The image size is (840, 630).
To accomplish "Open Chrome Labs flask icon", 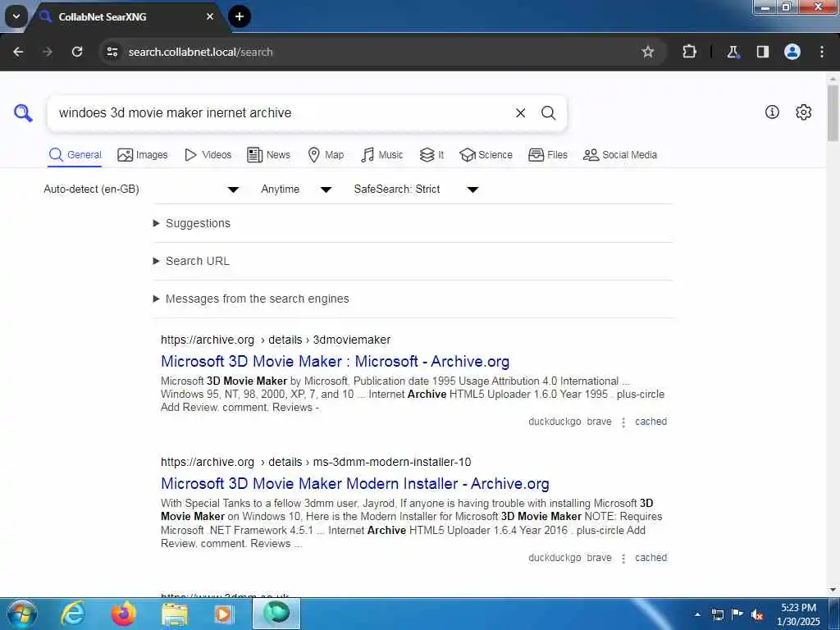I will [x=733, y=52].
